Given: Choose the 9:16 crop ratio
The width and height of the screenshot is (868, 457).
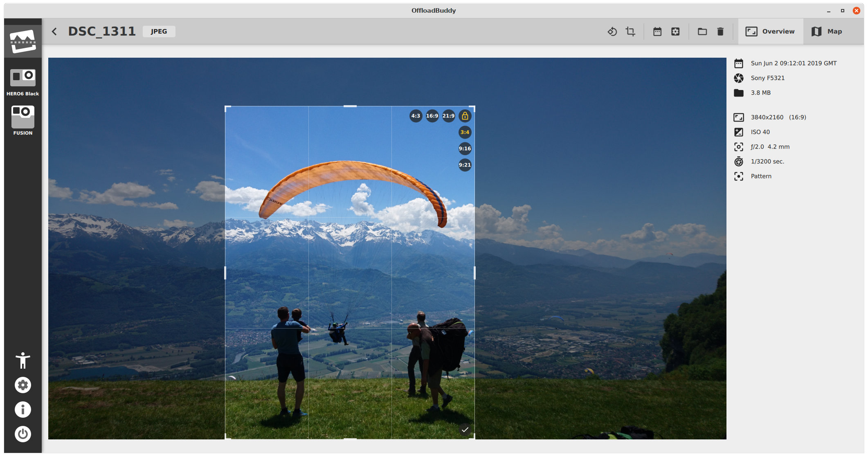Looking at the screenshot, I should (465, 149).
